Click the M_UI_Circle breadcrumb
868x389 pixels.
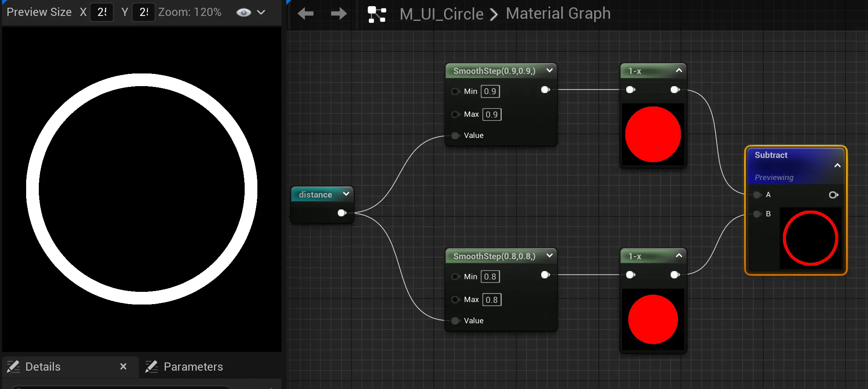pyautogui.click(x=441, y=14)
